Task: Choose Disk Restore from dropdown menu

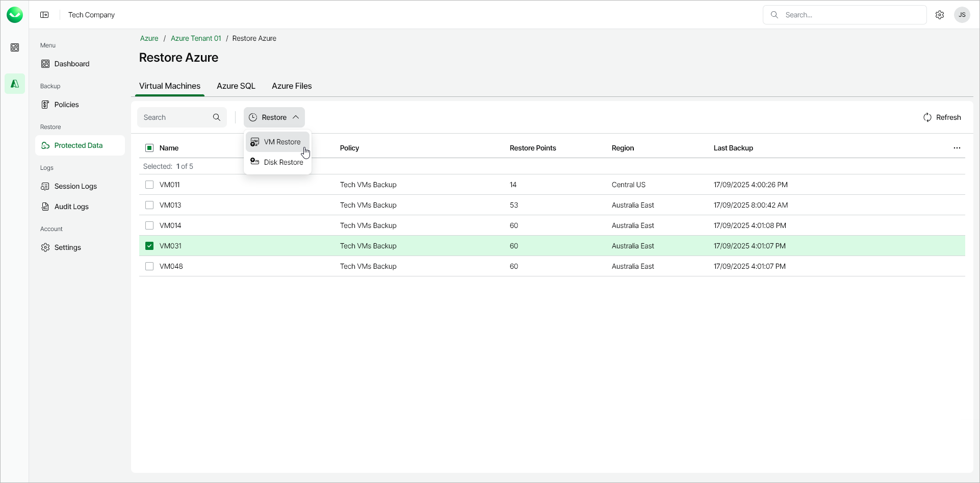Action: click(283, 162)
